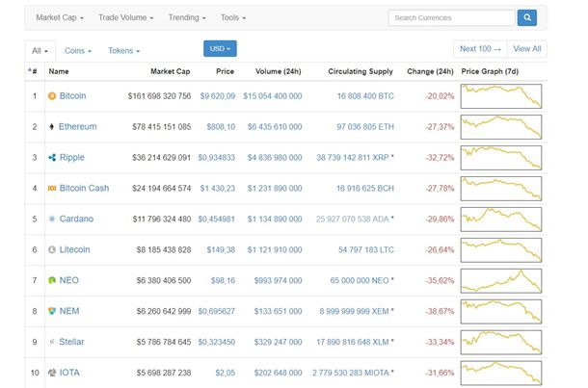
Task: Click NEO volume $993 974 000
Action: [278, 280]
